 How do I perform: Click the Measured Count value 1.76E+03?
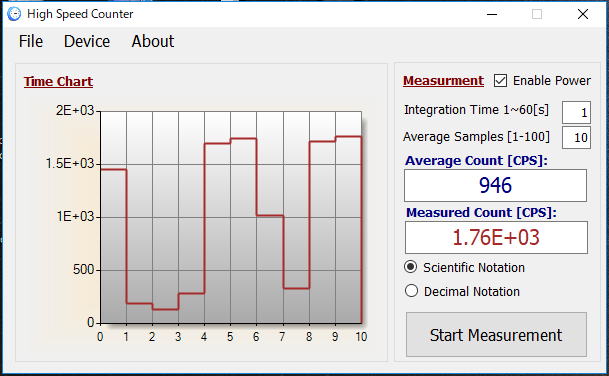point(496,237)
